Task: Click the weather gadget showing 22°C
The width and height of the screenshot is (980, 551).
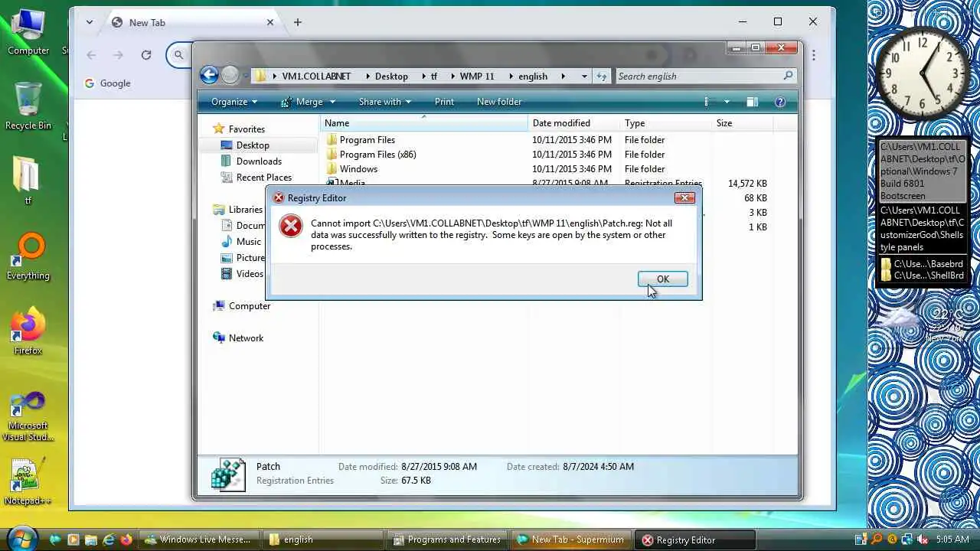Action: point(923,322)
